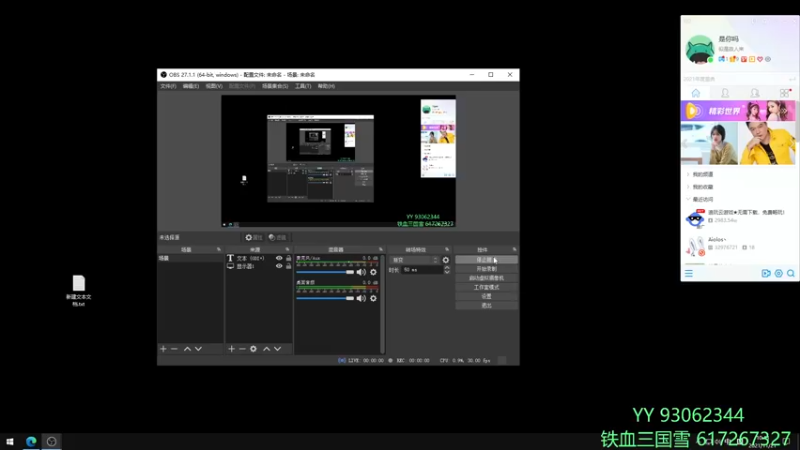Open YY main menu hamburger icon
Image resolution: width=800 pixels, height=450 pixels.
[689, 274]
